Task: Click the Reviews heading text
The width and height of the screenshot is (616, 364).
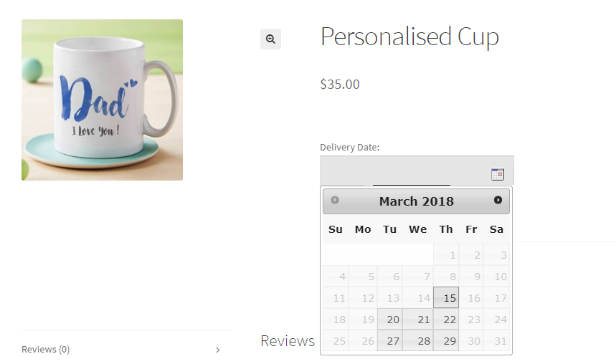Action: click(288, 341)
